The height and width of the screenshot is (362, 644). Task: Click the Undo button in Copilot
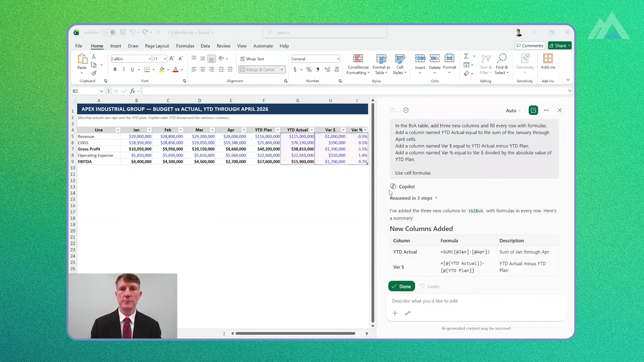click(x=430, y=286)
